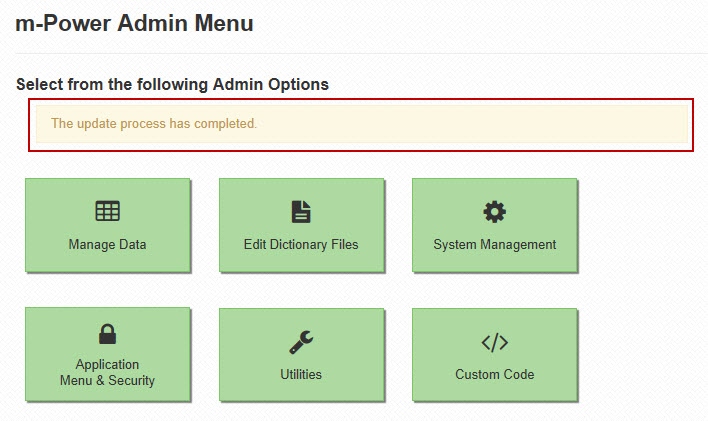
Task: Click the table grid icon for Manage Data
Action: point(107,211)
